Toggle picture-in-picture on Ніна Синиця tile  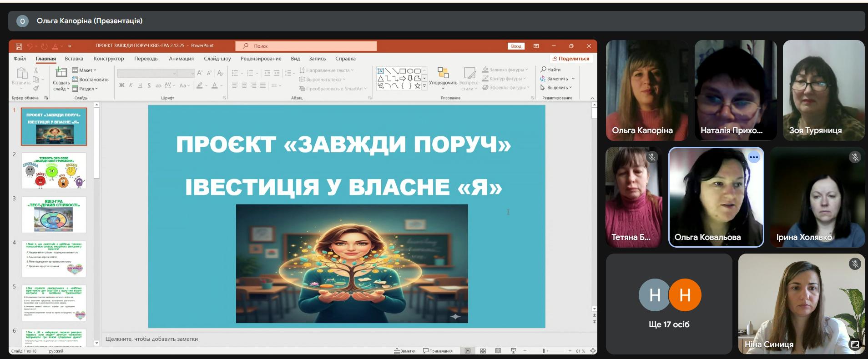[x=855, y=344]
